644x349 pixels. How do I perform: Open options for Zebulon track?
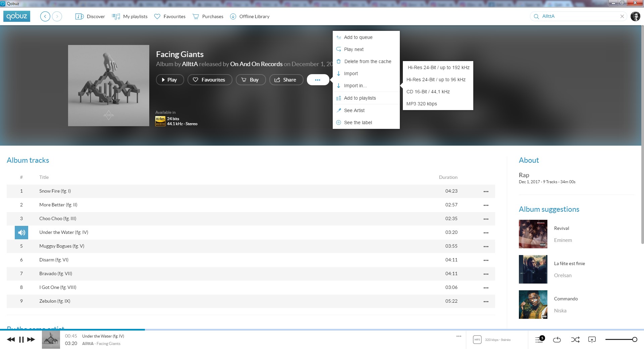coord(486,301)
